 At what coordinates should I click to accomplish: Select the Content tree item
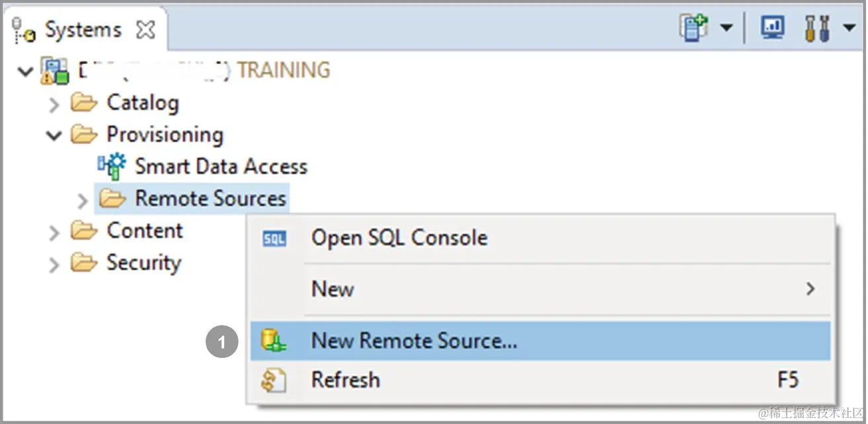(145, 231)
